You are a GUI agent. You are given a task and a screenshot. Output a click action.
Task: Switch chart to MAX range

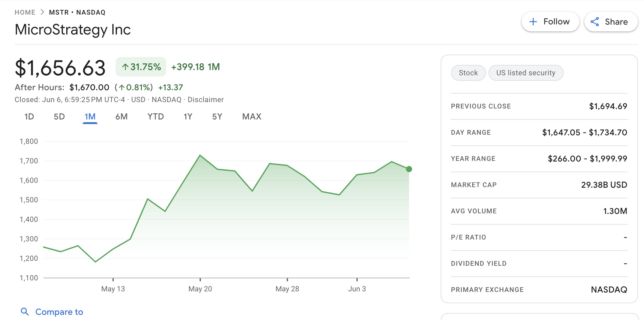pyautogui.click(x=252, y=117)
